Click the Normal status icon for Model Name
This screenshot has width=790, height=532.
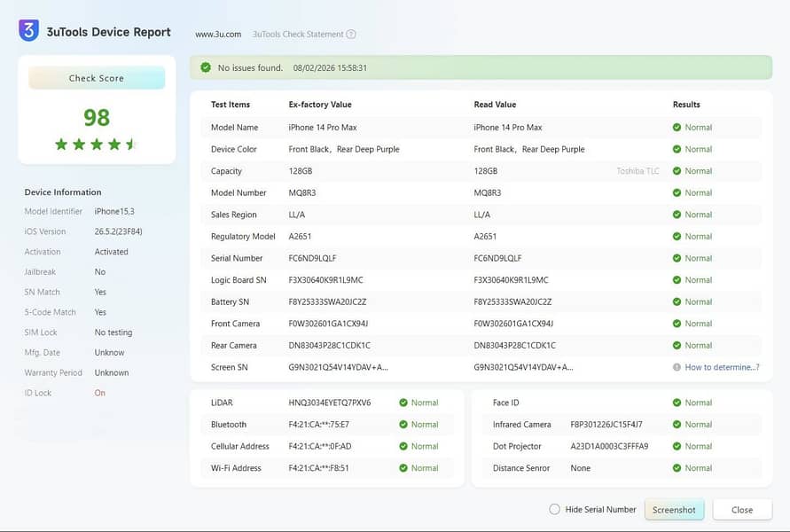[677, 128]
